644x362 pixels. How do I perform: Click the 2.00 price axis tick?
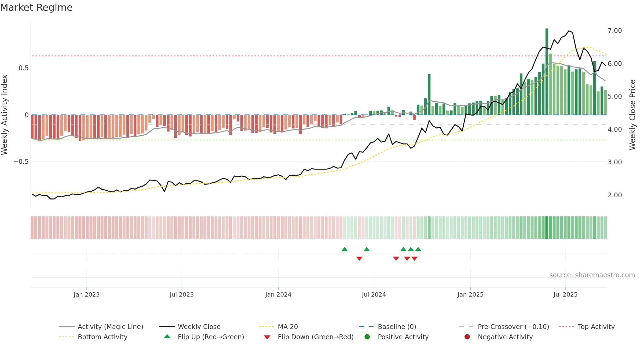pos(615,195)
